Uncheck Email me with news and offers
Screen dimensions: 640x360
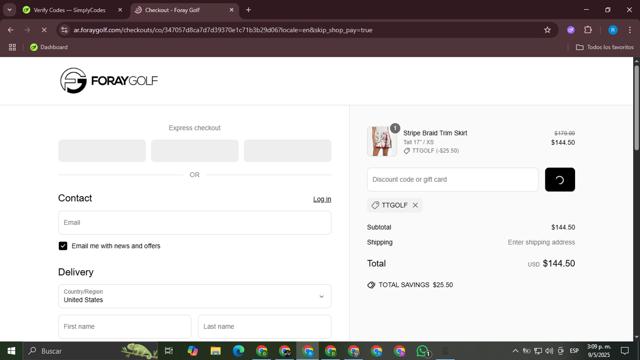point(63,246)
